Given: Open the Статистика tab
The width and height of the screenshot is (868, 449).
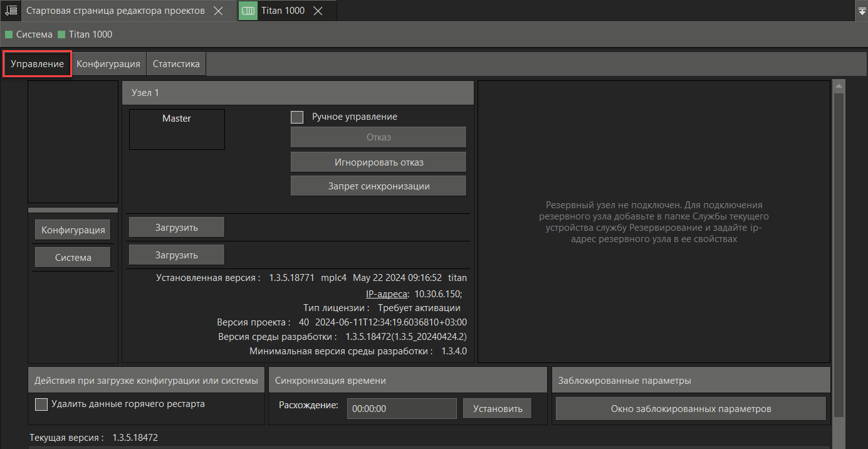Looking at the screenshot, I should [x=176, y=64].
